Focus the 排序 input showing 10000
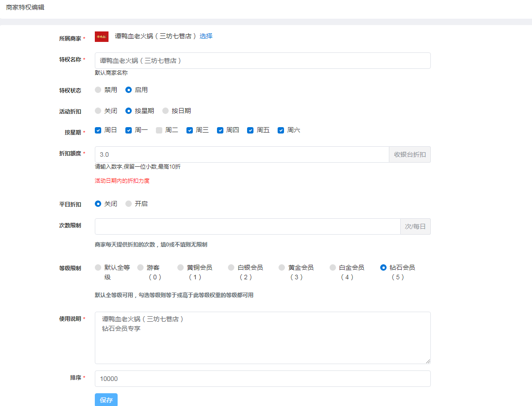The image size is (532, 406). [x=263, y=379]
